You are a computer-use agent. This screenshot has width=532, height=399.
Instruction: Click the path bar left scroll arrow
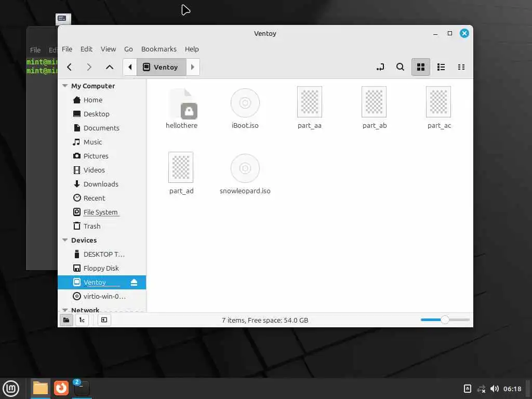point(130,67)
